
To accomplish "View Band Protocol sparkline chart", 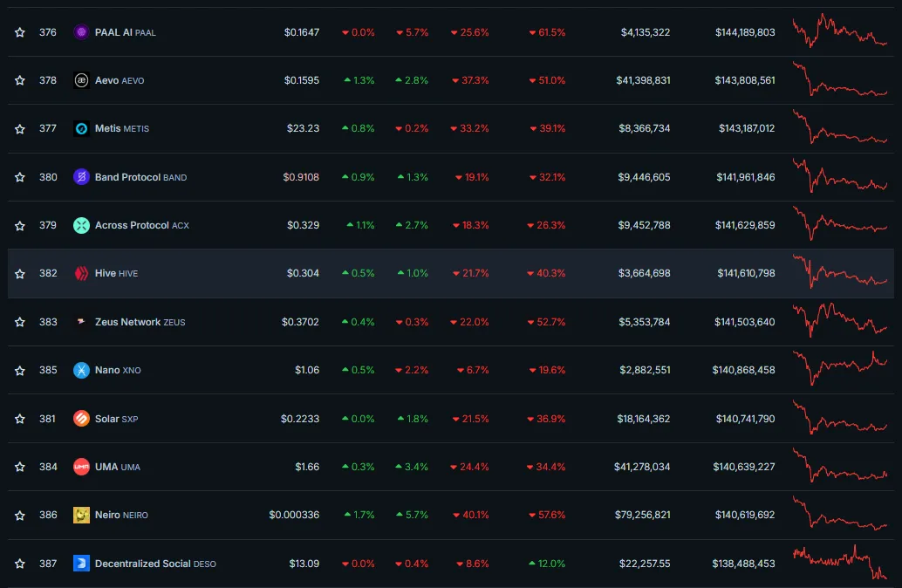I will [x=840, y=175].
